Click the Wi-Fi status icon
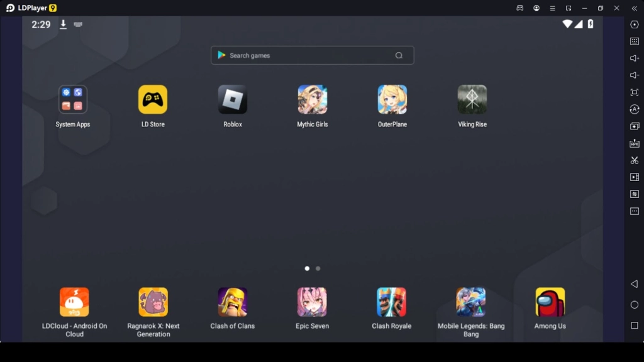 coord(567,24)
